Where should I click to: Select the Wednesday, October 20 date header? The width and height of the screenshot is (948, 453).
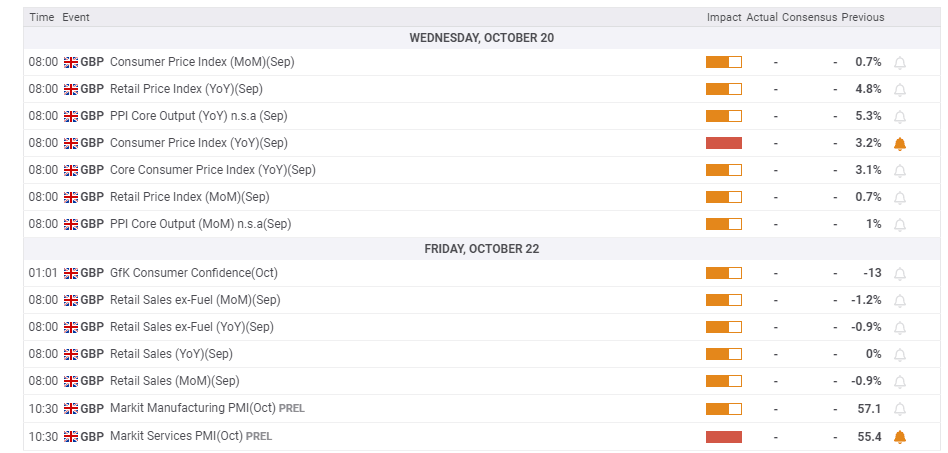point(481,38)
